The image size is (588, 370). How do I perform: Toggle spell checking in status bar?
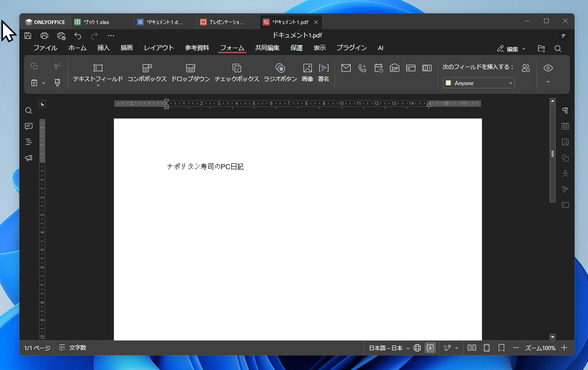[430, 348]
